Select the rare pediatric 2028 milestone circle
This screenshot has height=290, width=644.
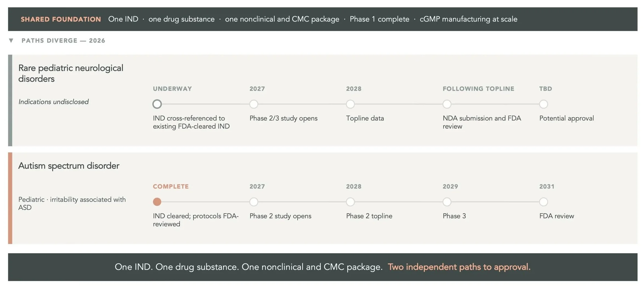[350, 104]
